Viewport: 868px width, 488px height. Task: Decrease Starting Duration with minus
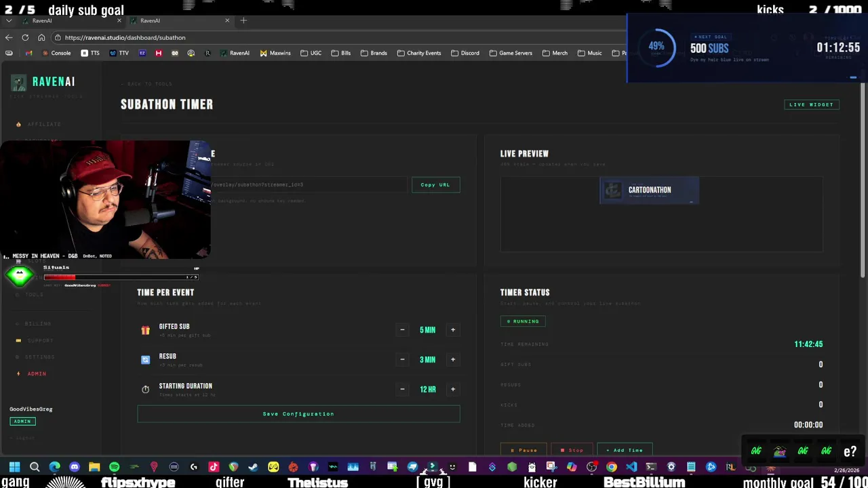click(402, 389)
